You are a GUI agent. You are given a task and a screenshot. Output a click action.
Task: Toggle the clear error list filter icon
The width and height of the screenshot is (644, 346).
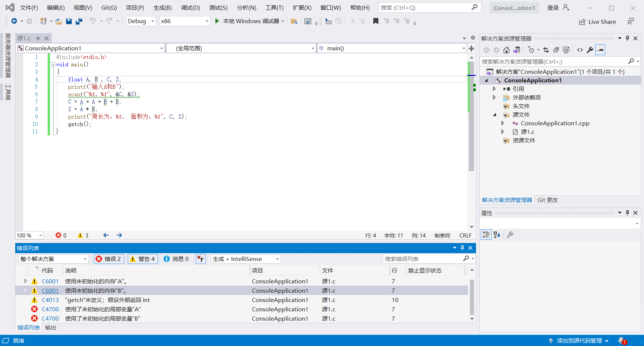pyautogui.click(x=201, y=259)
